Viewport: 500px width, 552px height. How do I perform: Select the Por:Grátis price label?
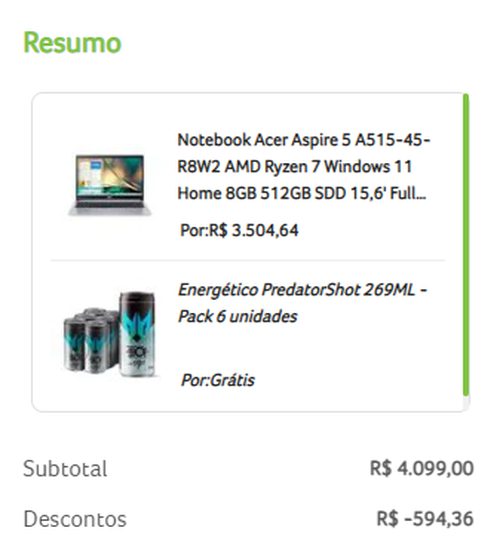217,380
